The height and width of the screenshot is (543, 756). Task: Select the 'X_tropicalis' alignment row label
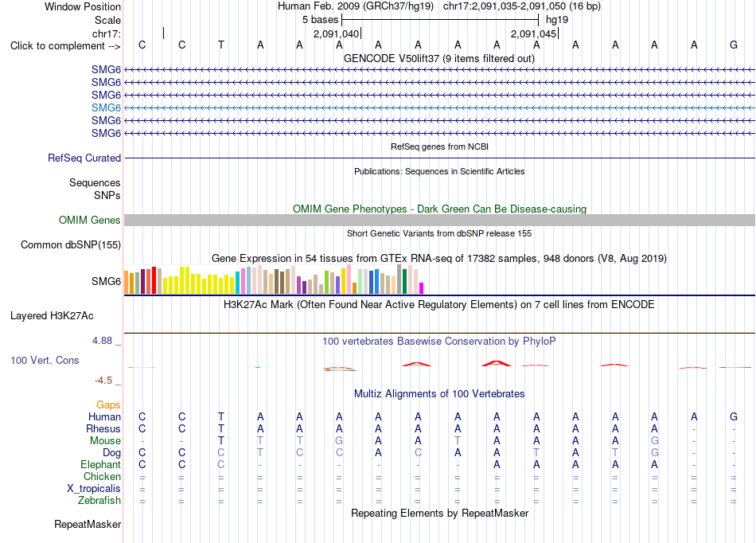click(x=94, y=489)
